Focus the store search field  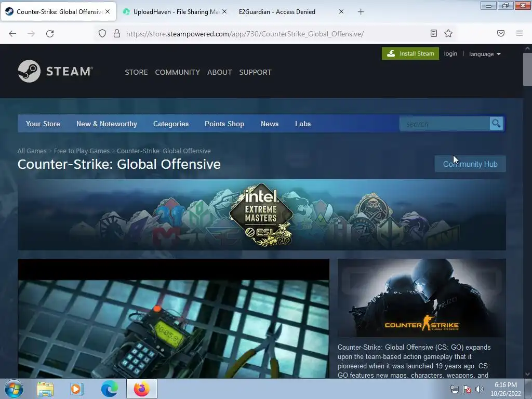445,124
